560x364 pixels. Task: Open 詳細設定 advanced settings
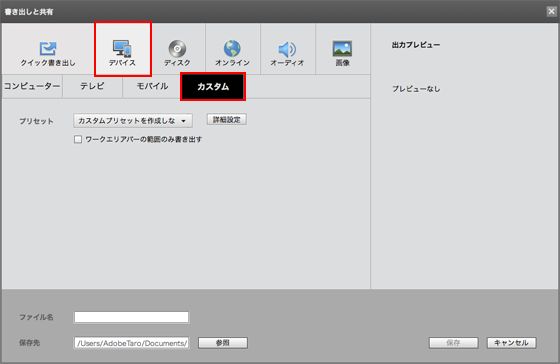227,120
